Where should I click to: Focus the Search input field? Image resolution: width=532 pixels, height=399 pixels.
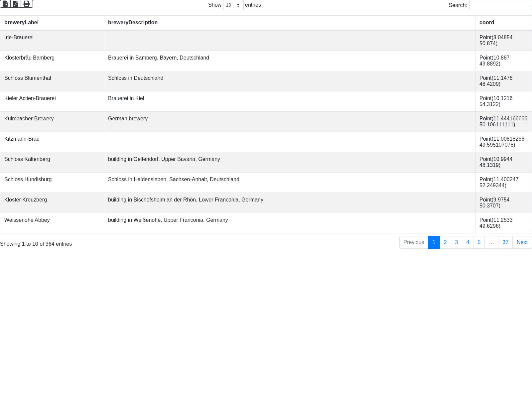tap(500, 5)
